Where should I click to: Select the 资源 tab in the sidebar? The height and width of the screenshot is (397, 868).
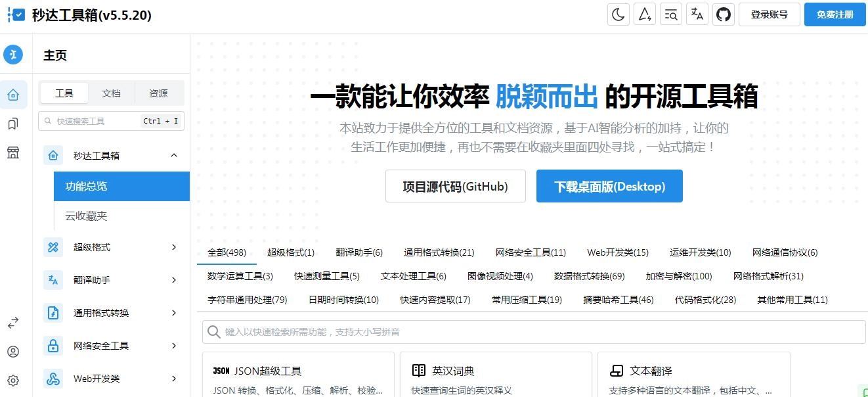[x=158, y=93]
